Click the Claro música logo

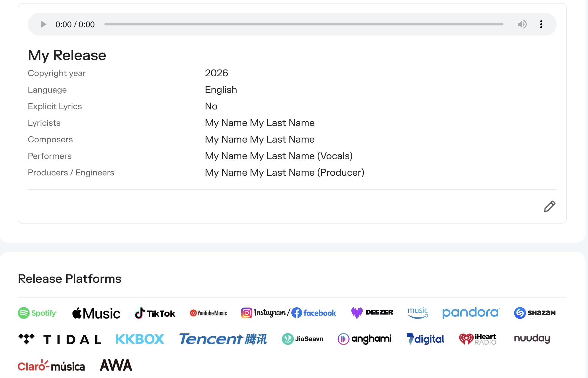(x=51, y=366)
